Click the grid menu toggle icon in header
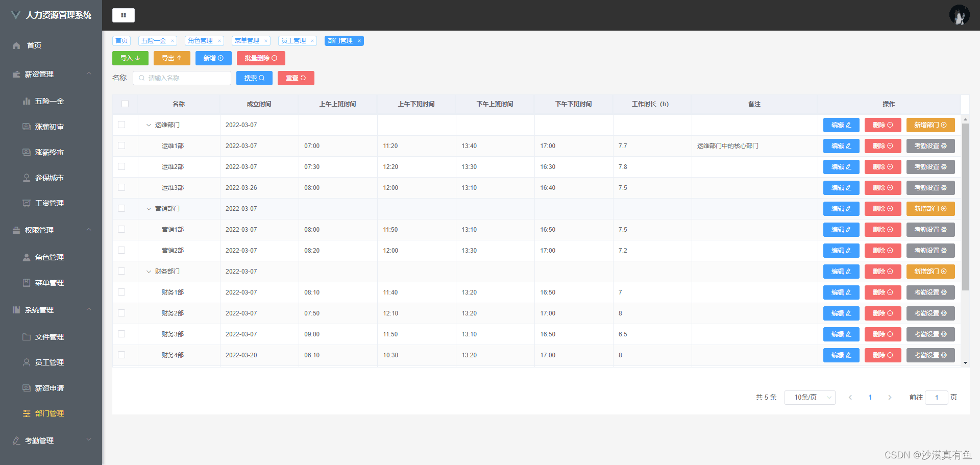 (123, 15)
